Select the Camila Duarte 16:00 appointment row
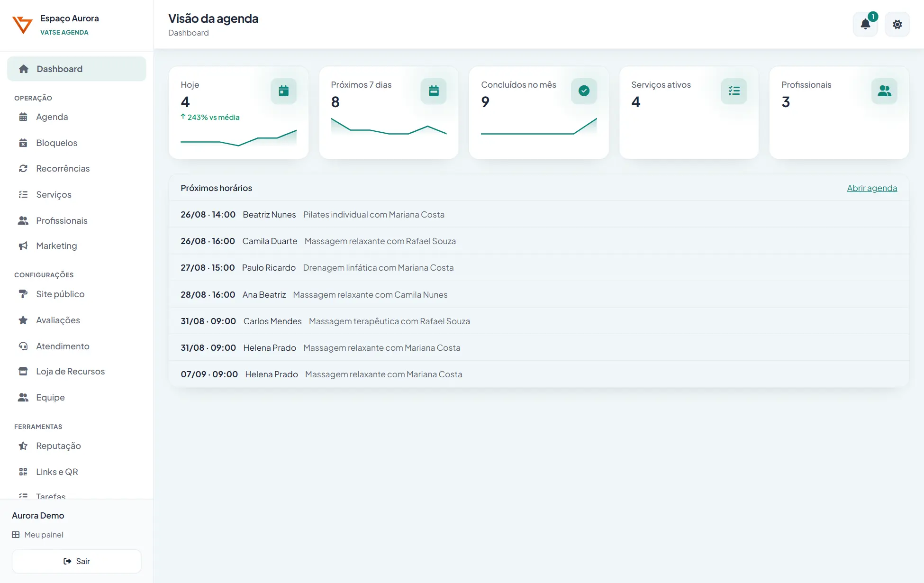Screen dimensions: 924x583 click(x=539, y=241)
